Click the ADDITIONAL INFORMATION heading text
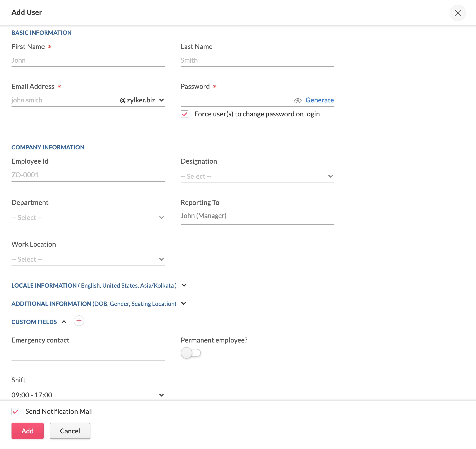476x449 pixels. pyautogui.click(x=51, y=304)
